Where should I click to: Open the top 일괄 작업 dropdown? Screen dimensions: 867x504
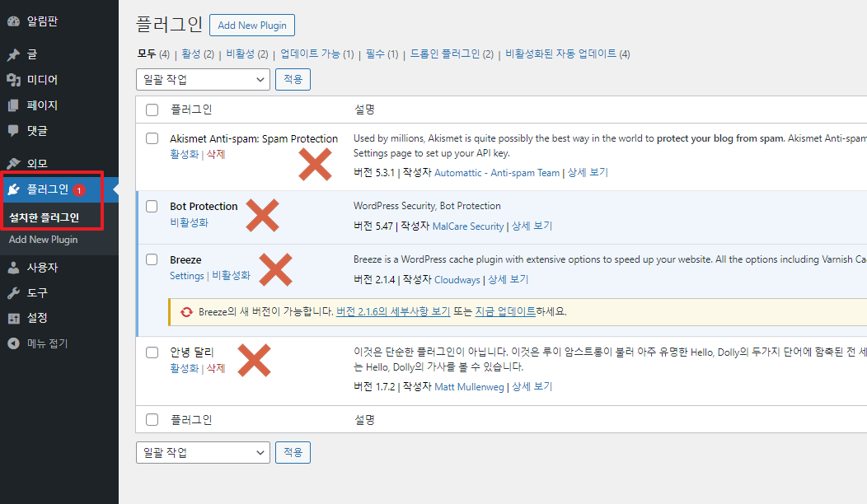tap(203, 80)
